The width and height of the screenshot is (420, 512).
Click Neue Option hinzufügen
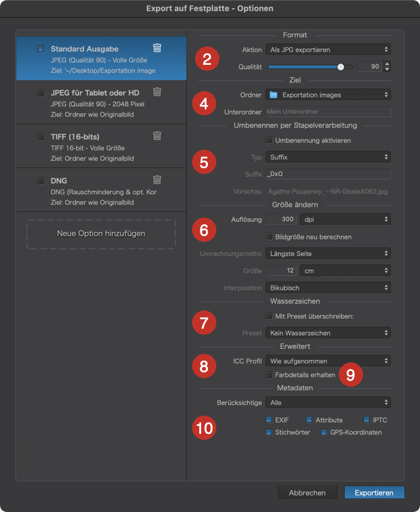[x=101, y=234]
